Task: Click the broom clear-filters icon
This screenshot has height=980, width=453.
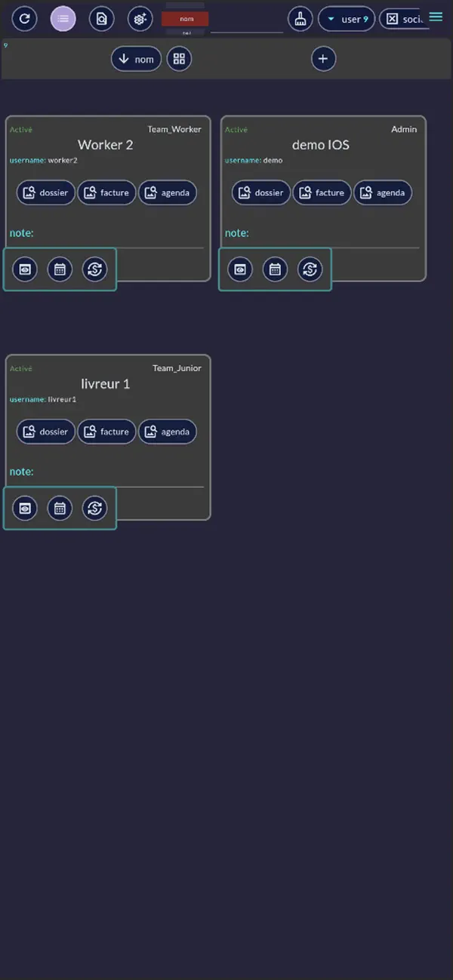Action: coord(300,19)
